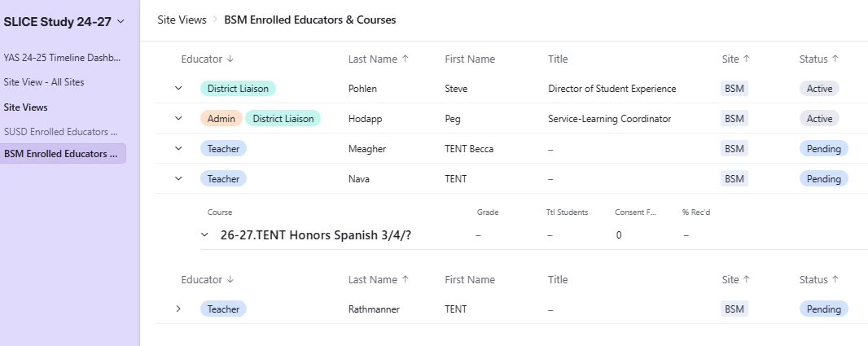This screenshot has width=868, height=346.
Task: Collapse the Hodapp row chevron
Action: (x=178, y=119)
